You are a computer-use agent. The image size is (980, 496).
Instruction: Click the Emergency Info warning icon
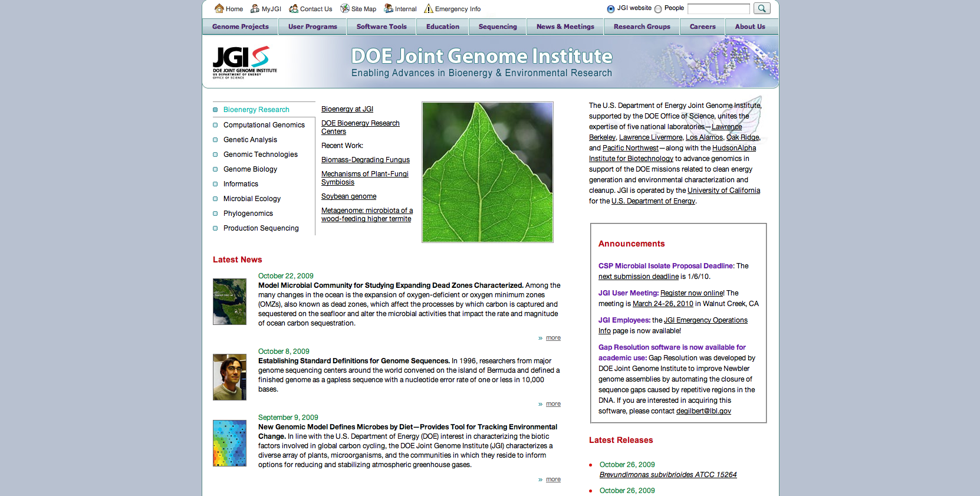(429, 8)
